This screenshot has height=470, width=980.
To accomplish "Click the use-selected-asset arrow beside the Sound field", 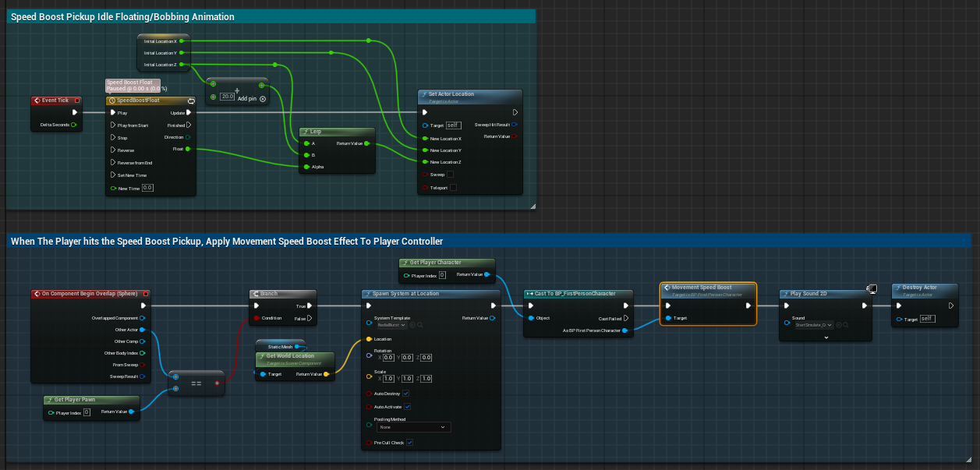I will click(839, 325).
